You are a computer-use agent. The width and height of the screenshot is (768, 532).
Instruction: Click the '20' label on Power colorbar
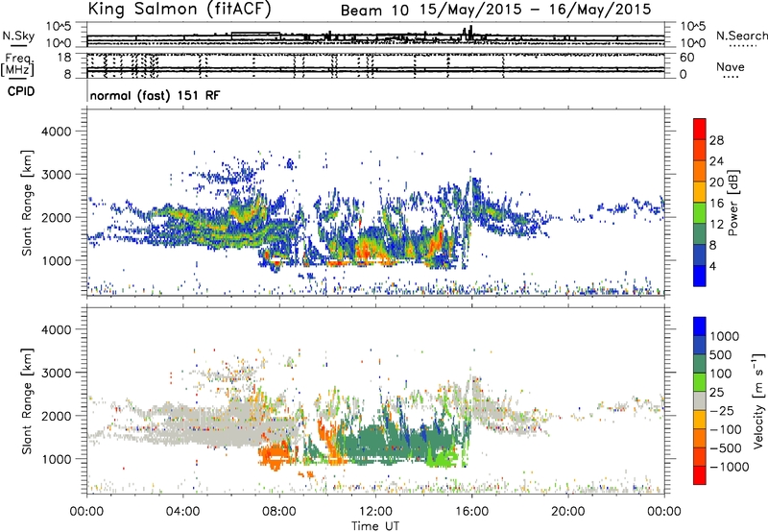pyautogui.click(x=716, y=182)
